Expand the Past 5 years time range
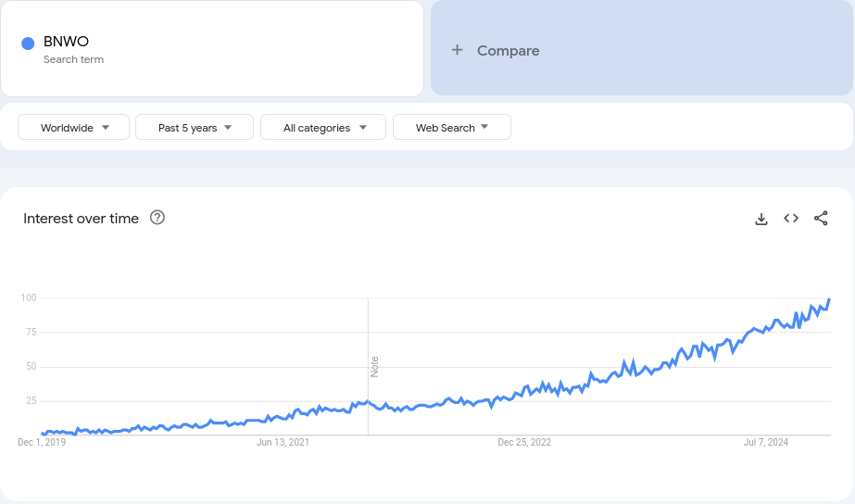 pyautogui.click(x=194, y=128)
